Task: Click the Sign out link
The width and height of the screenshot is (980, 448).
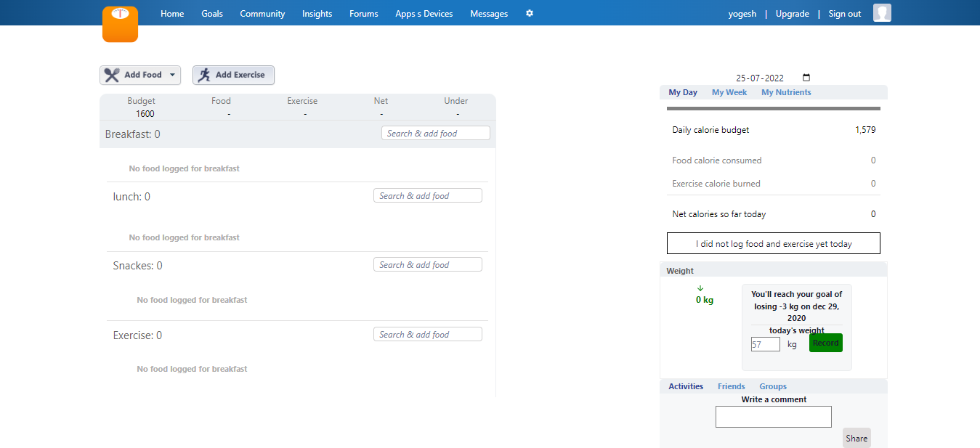Action: (x=844, y=14)
